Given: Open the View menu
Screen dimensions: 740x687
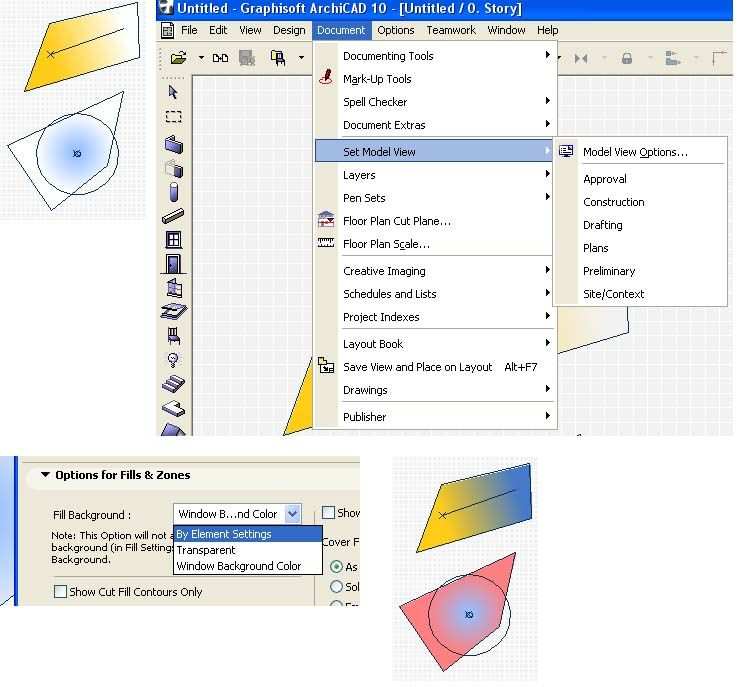Looking at the screenshot, I should tap(250, 31).
